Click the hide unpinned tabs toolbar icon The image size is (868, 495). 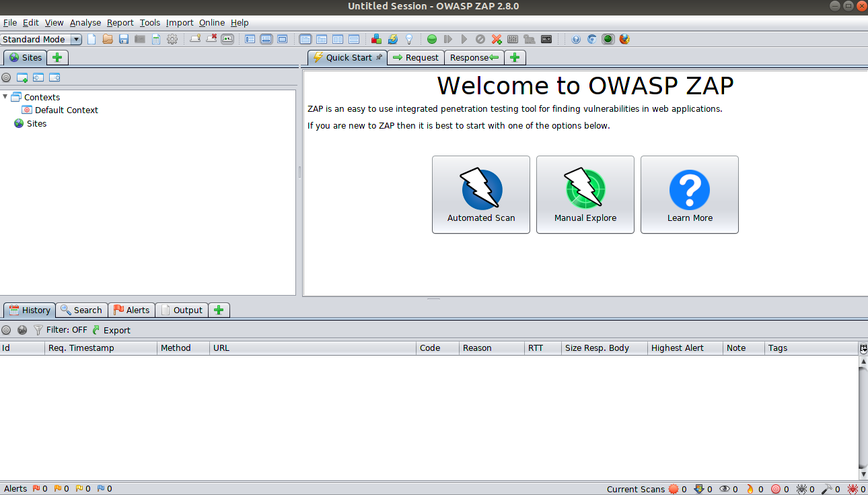(211, 39)
